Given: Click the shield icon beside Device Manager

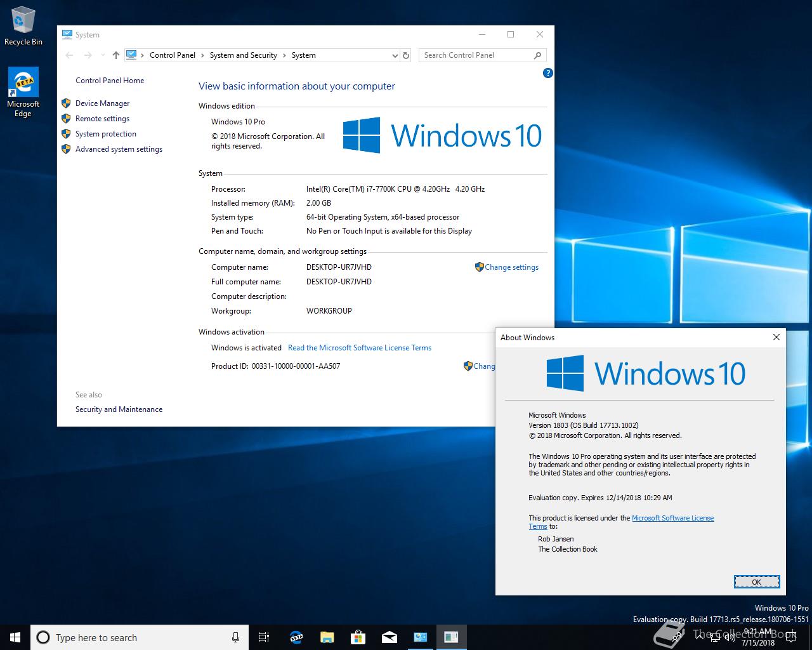Looking at the screenshot, I should (65, 103).
